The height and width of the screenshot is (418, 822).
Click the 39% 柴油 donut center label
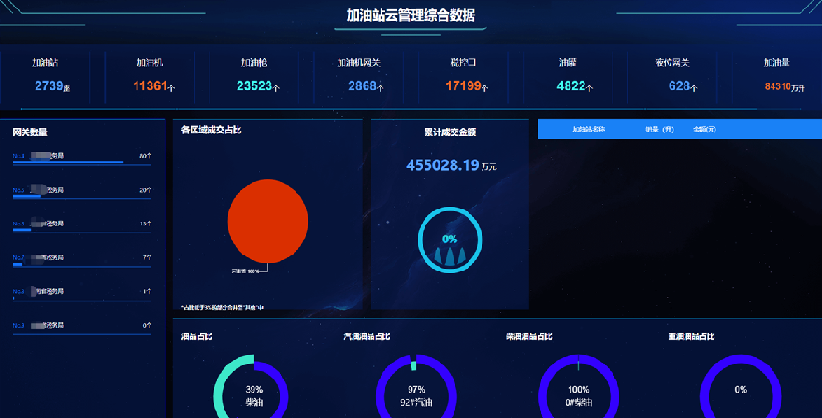(254, 396)
